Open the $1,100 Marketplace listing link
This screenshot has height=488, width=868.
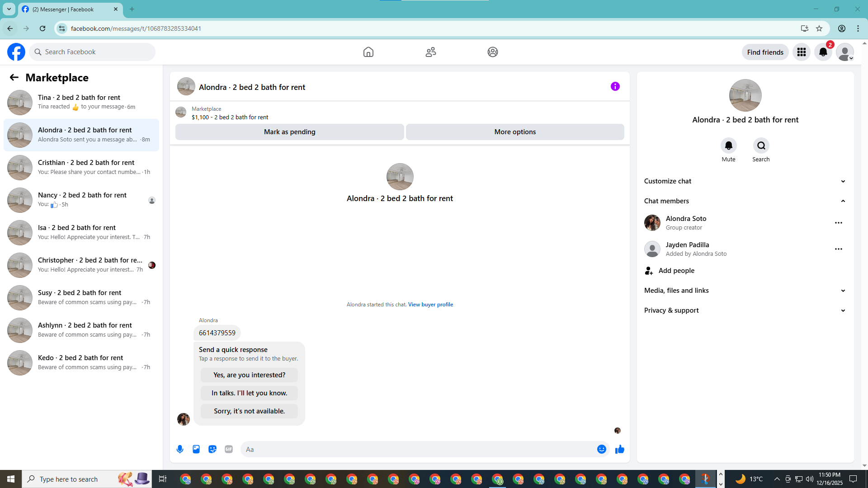point(230,117)
